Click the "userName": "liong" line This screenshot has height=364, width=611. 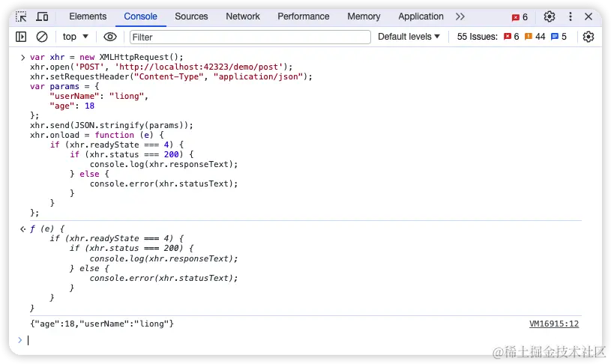click(99, 96)
